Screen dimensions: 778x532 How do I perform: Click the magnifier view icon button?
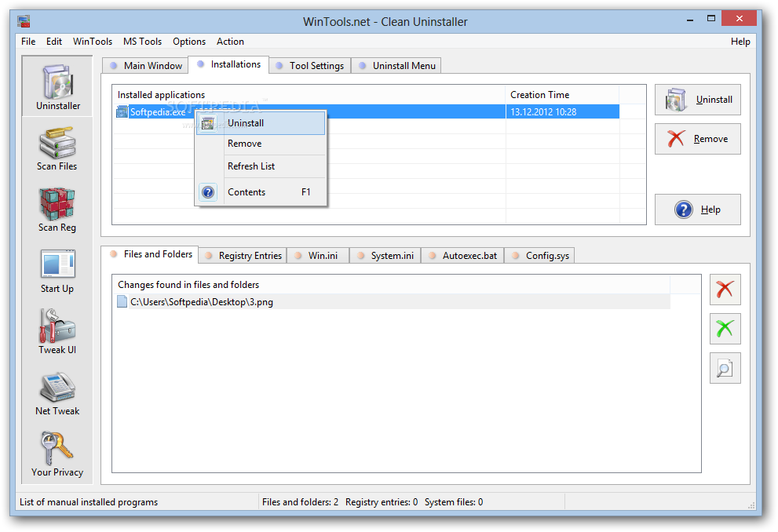tap(725, 368)
